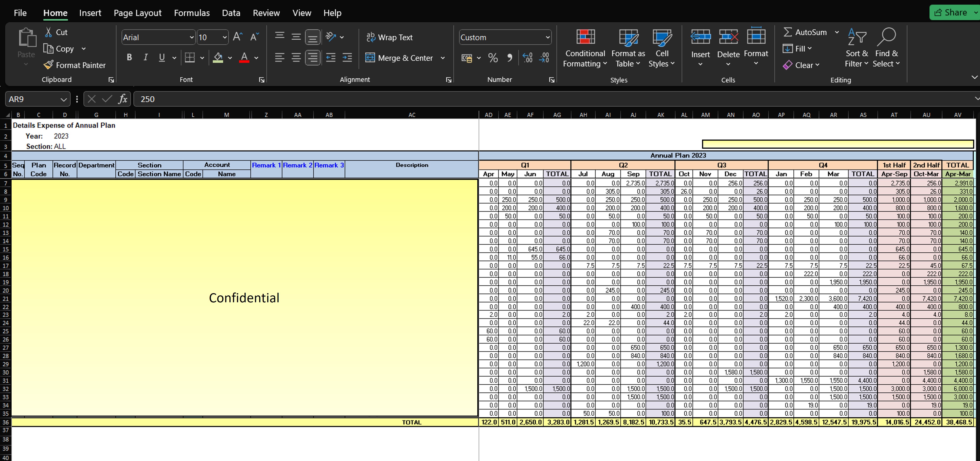Click the Insert Function fx icon
Viewport: 980px width, 461px height.
pos(122,99)
